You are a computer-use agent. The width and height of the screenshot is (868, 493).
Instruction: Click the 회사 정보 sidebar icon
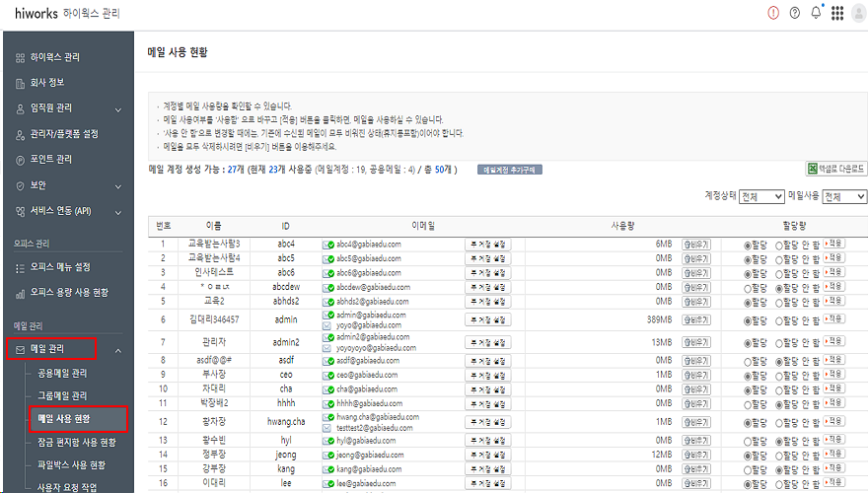click(x=21, y=83)
